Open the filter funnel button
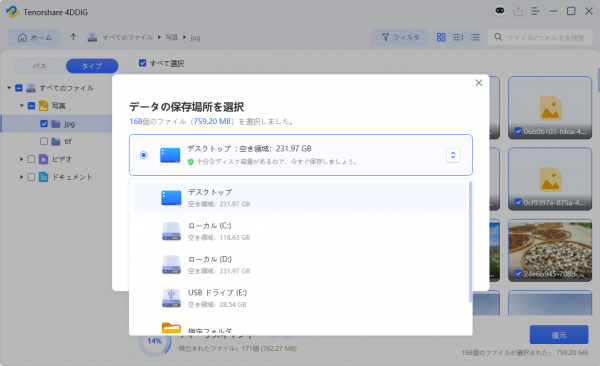Image resolution: width=600 pixels, height=366 pixels. click(400, 37)
